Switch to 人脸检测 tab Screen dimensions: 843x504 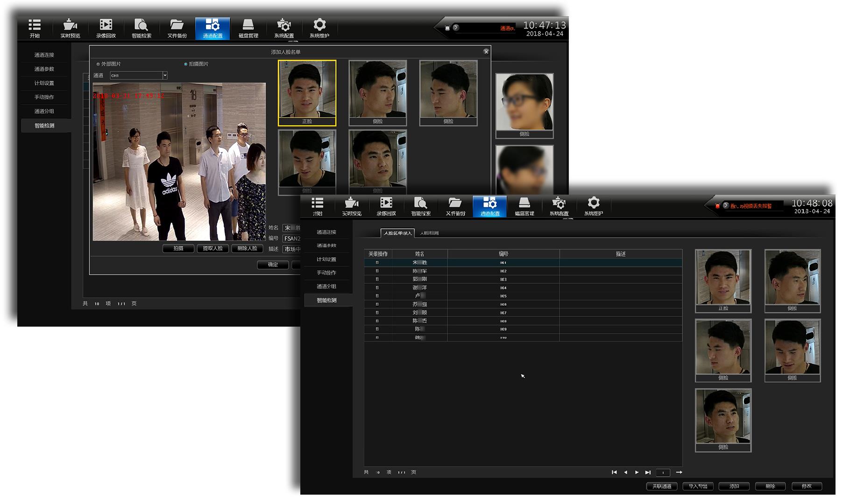coord(429,233)
